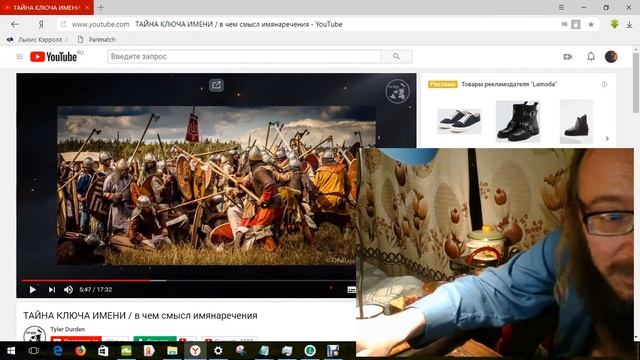Open the YouTube hamburger guide menu
The image size is (640, 360).
tap(19, 57)
